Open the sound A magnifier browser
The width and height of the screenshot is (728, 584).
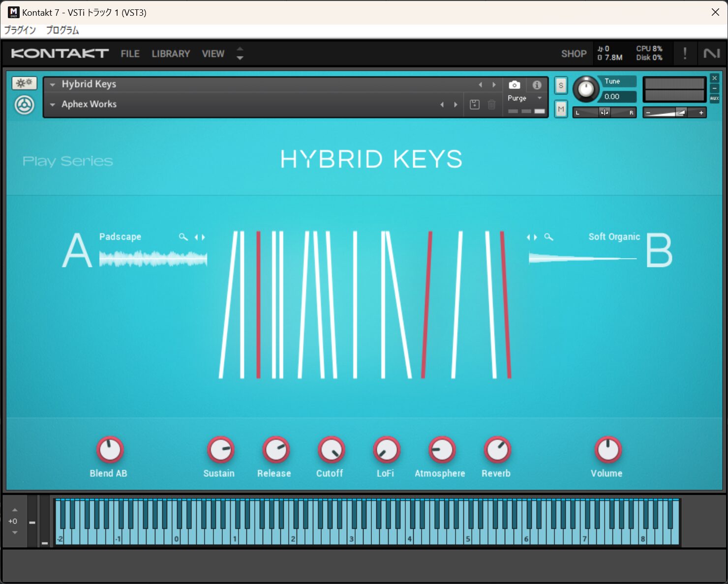(x=183, y=237)
